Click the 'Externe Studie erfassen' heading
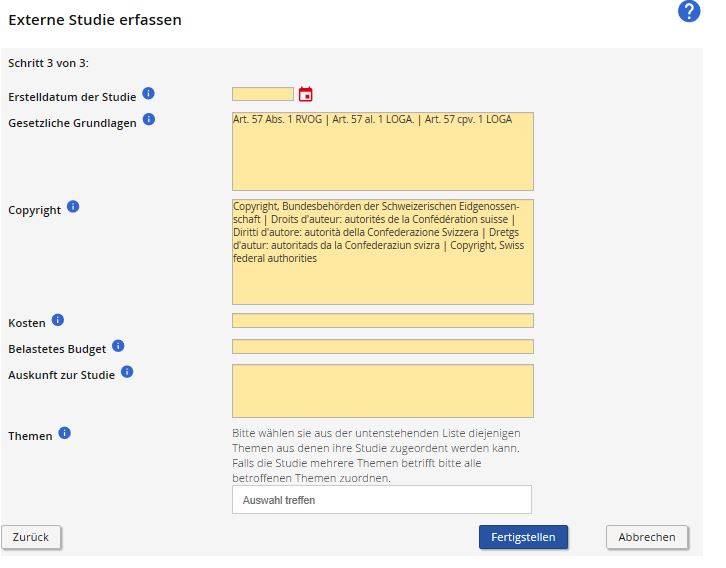 [x=95, y=19]
